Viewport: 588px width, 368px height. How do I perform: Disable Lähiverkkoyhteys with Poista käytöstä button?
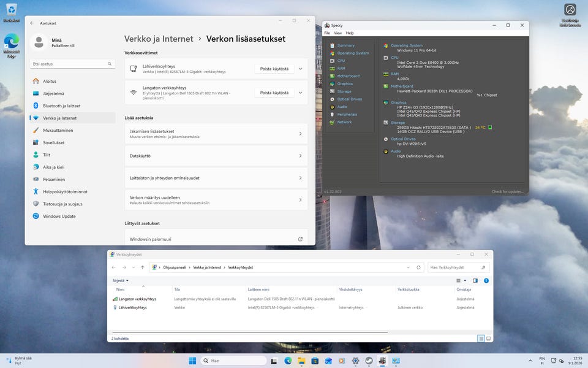point(274,69)
